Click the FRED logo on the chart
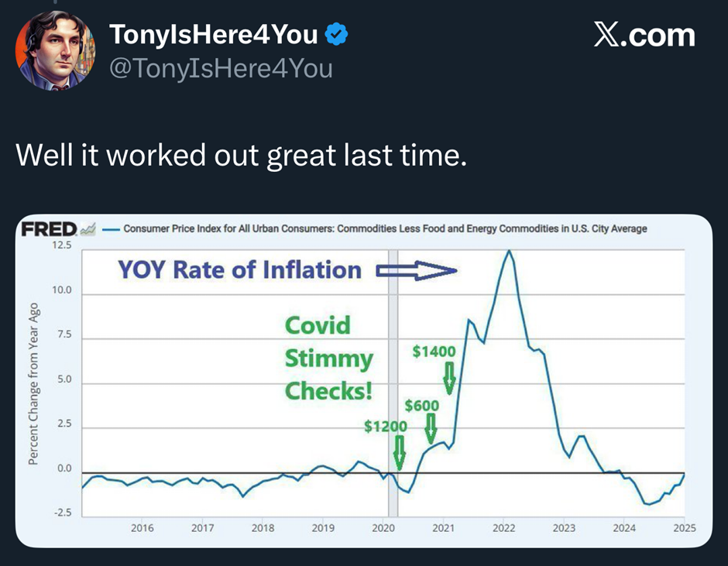Image resolution: width=728 pixels, height=566 pixels. [x=49, y=229]
